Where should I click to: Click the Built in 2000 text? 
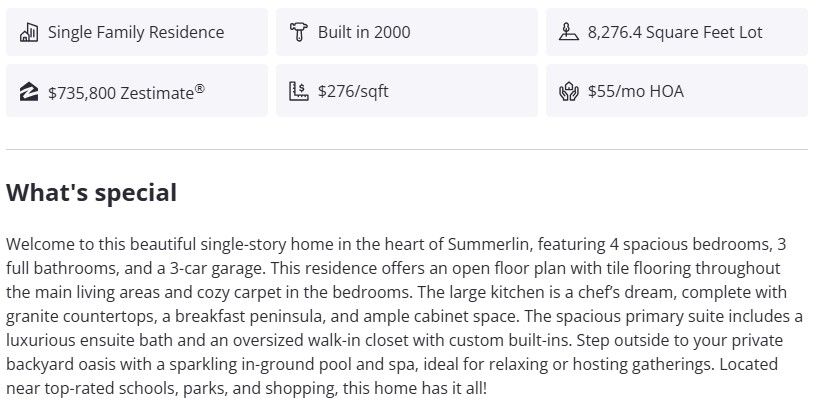pos(364,32)
